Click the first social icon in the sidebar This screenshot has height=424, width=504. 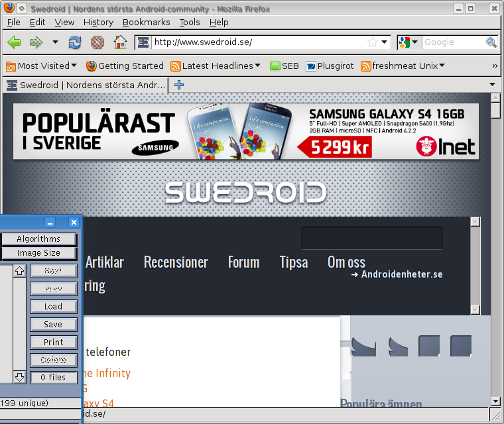[x=363, y=346]
